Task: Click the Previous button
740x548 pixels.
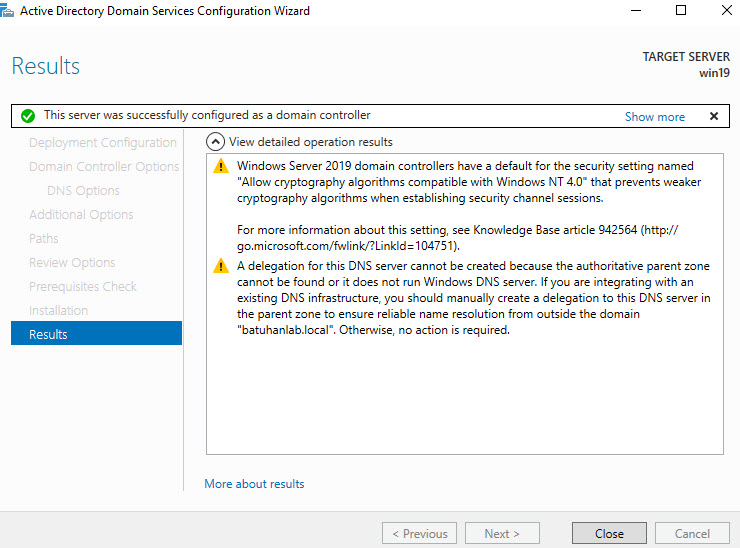Action: (x=419, y=533)
